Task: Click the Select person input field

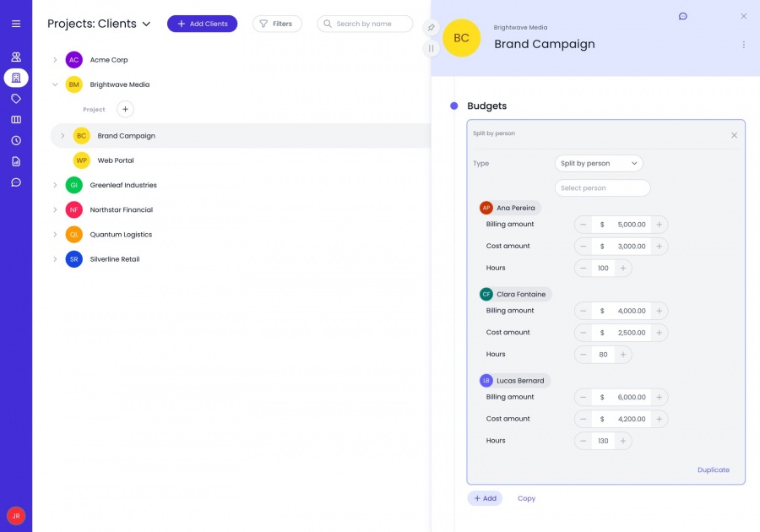Action: point(602,188)
